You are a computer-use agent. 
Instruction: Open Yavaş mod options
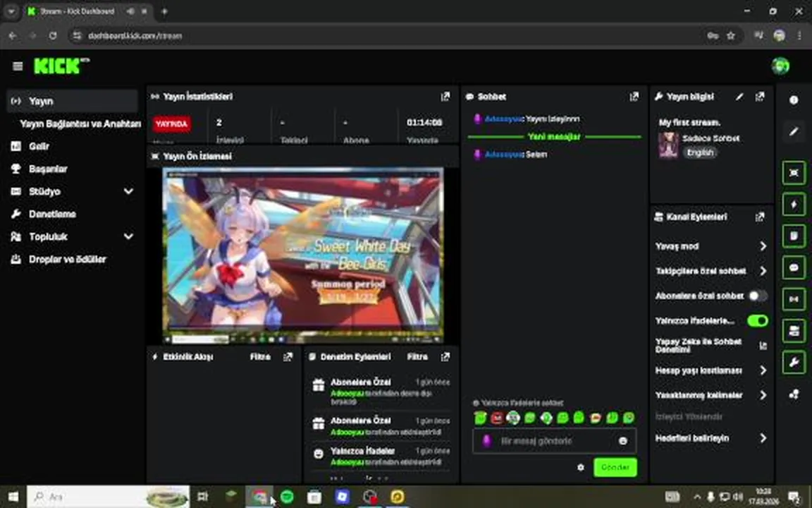(x=711, y=246)
